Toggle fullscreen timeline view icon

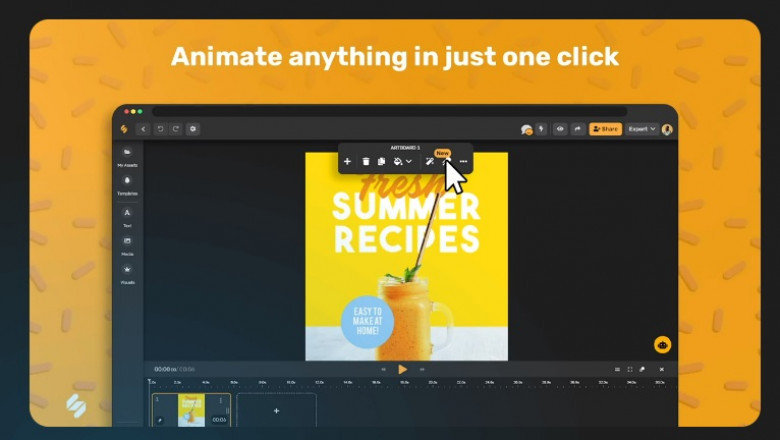pyautogui.click(x=630, y=369)
